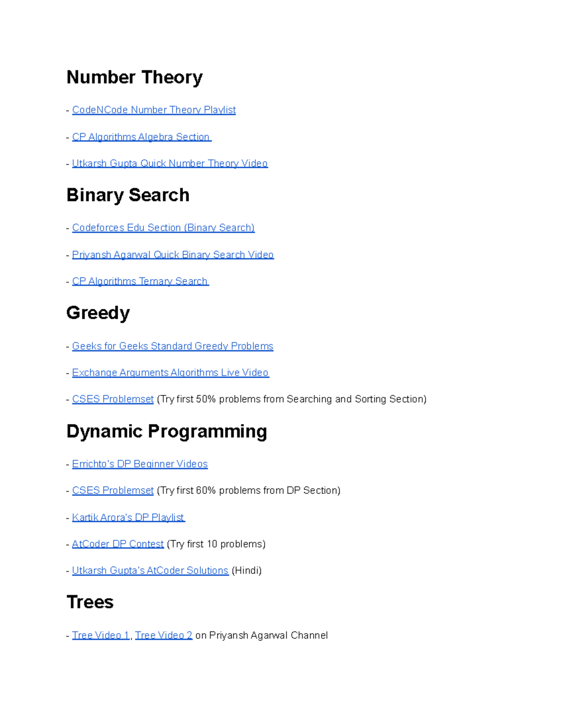
Task: Click Utkarsh Gupta's AtCoder Solutions link
Action: [151, 570]
